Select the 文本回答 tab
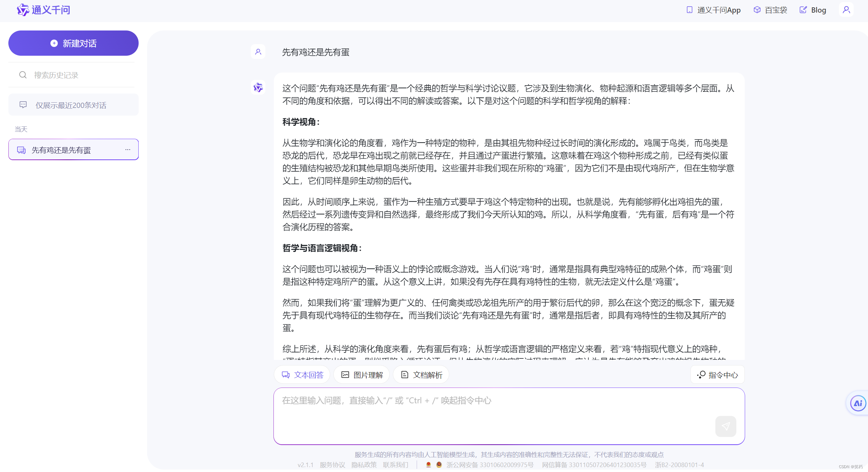 302,375
